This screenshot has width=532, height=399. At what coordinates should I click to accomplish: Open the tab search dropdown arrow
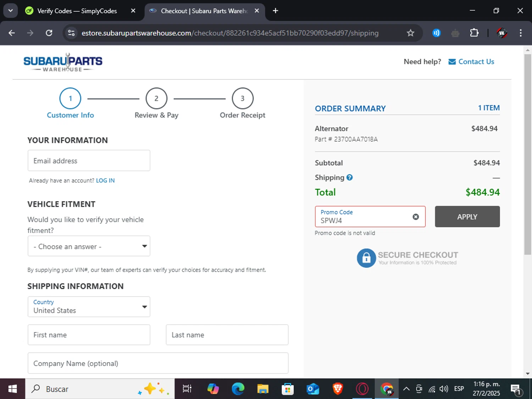point(11,11)
